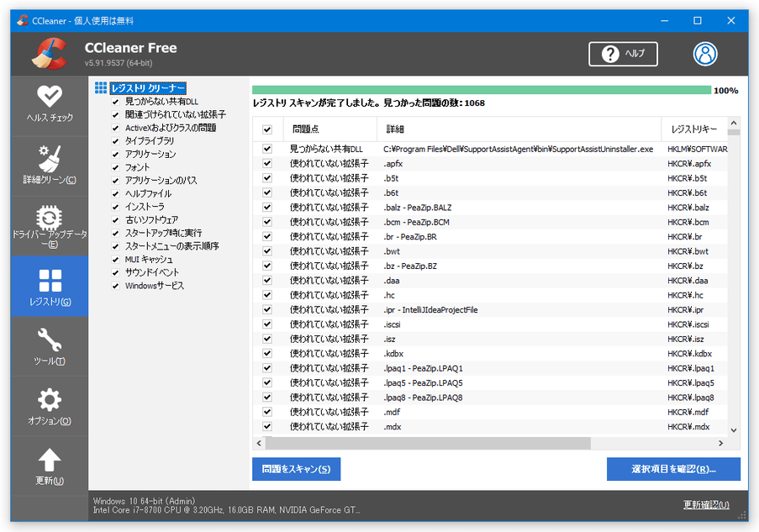This screenshot has width=759, height=532.
Task: Uncheck the .kdbx row checkbox
Action: pyautogui.click(x=267, y=353)
